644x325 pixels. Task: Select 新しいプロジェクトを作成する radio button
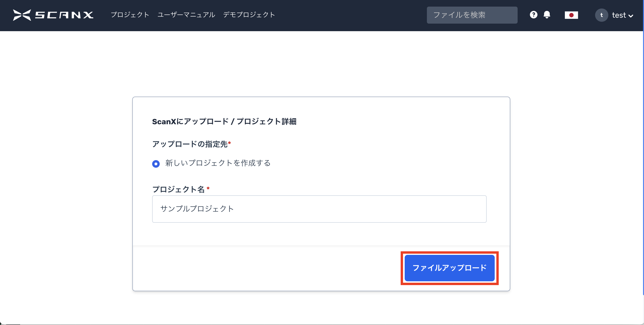pos(156,164)
